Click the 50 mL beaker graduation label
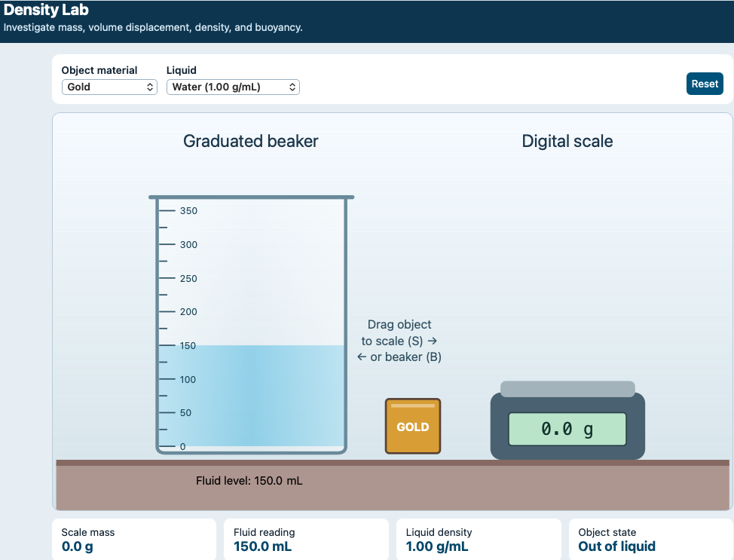 185,413
